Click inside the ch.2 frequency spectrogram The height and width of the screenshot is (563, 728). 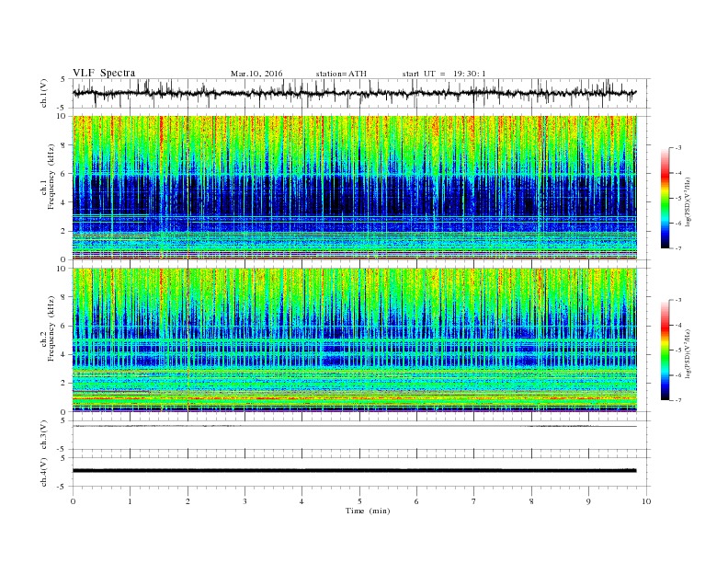355,340
